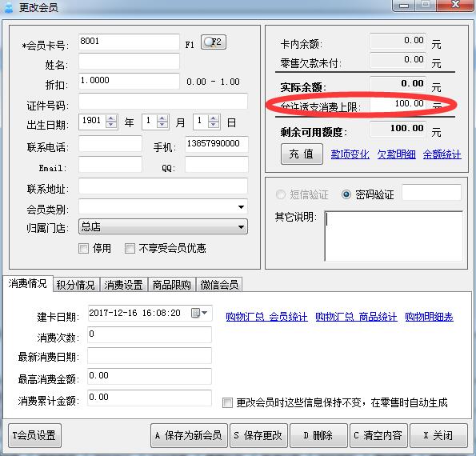Open the calendar icon in 建卡日期 field
This screenshot has width=476, height=456.
(x=195, y=313)
